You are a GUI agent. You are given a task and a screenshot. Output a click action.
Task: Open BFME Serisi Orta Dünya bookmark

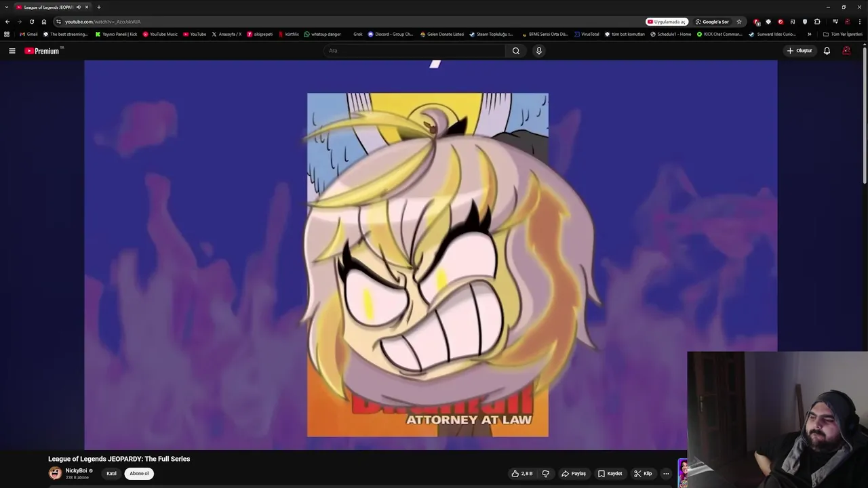pyautogui.click(x=545, y=34)
